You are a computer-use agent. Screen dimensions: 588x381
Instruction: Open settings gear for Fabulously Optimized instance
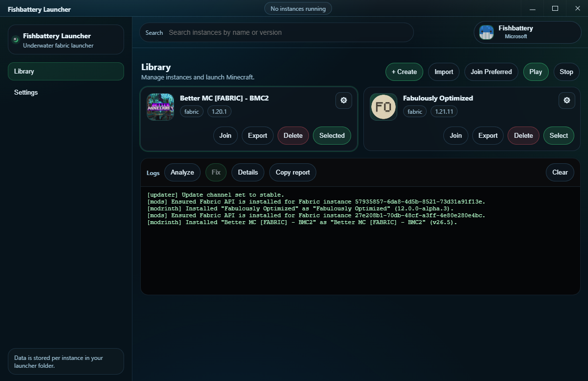click(x=566, y=101)
